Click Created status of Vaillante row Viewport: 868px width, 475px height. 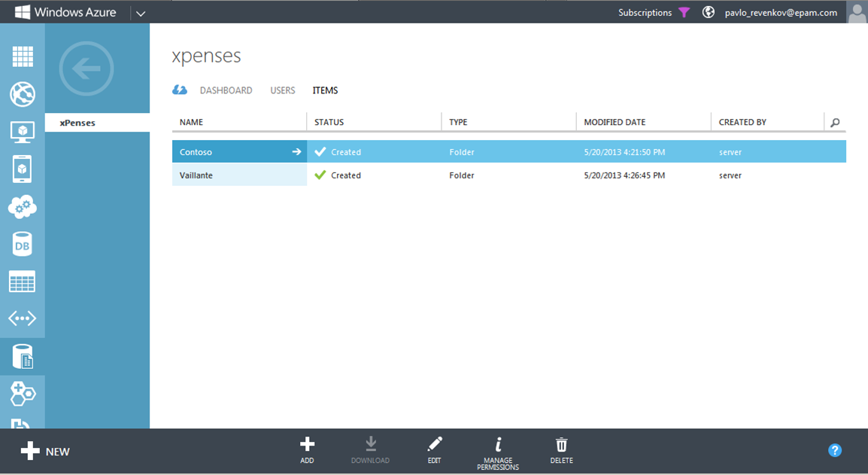click(346, 175)
